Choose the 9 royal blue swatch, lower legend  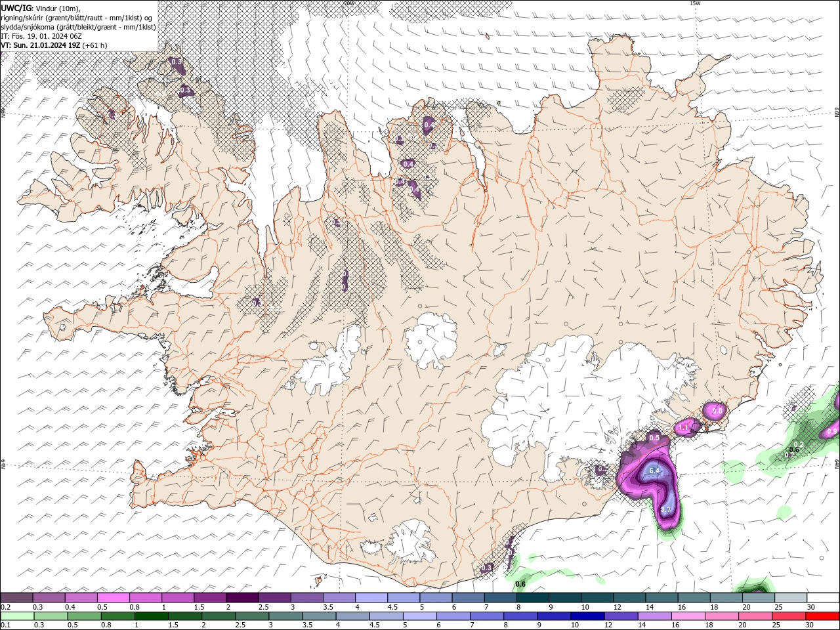click(553, 616)
